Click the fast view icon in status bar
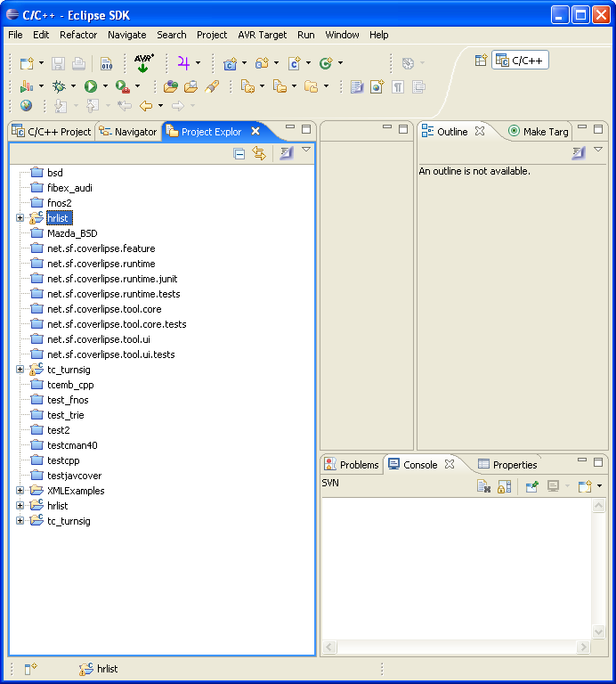Screen dimensions: 616x684 (x=30, y=668)
